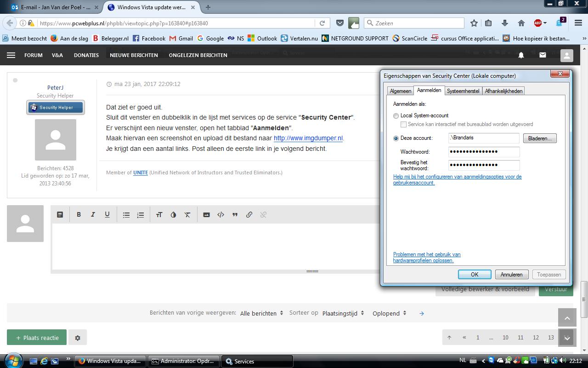Change the font size in the editor
The width and height of the screenshot is (588, 368).
(159, 215)
